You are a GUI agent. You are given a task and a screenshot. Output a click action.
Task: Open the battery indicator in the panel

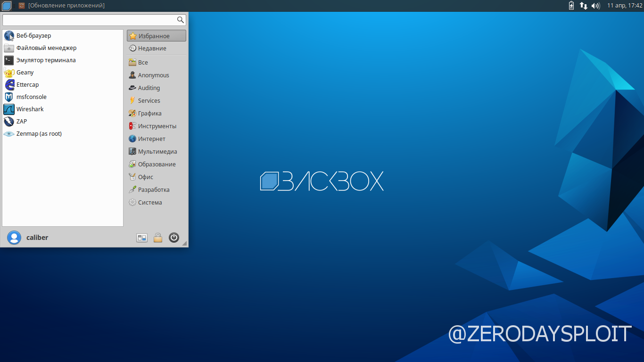pyautogui.click(x=572, y=6)
